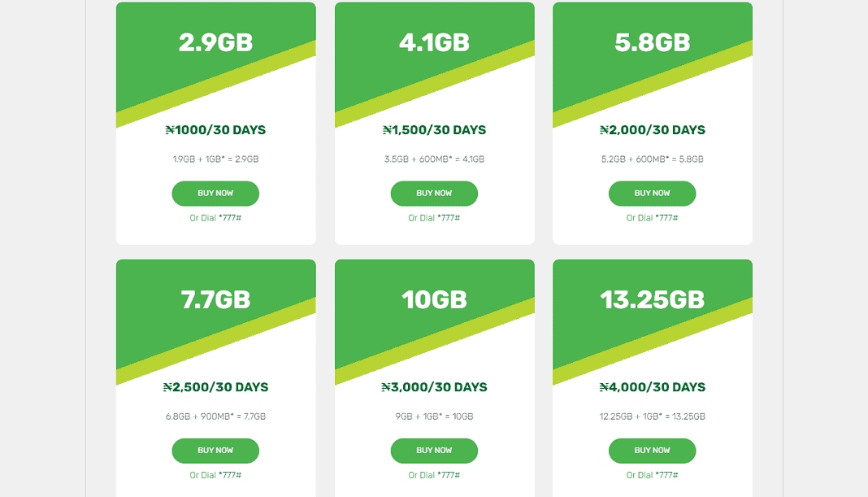Click the dial *777# link under 4.1GB plan

[433, 217]
